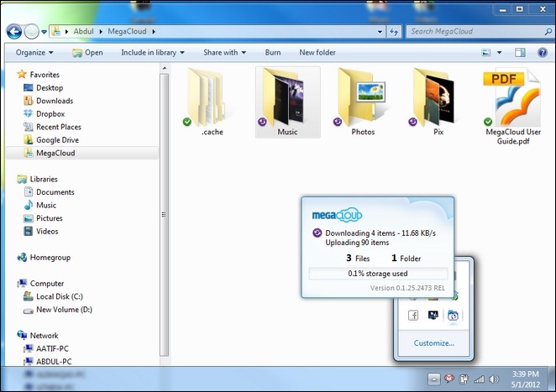This screenshot has height=392, width=556.
Task: Open the Share with dropdown
Action: tap(224, 52)
